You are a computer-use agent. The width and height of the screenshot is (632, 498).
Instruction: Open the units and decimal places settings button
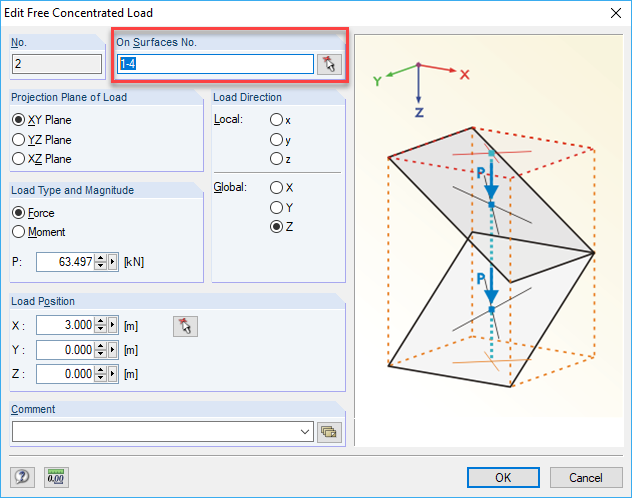coord(56,477)
